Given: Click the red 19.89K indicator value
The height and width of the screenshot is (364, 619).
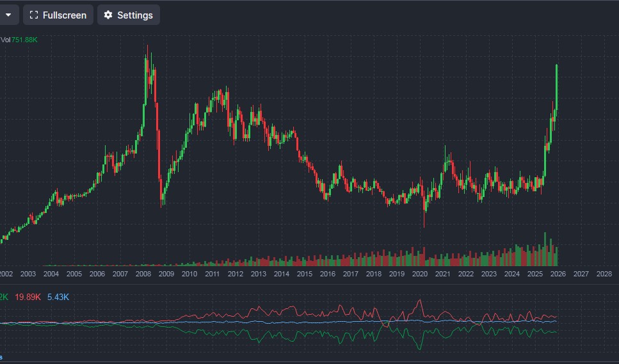Looking at the screenshot, I should (x=28, y=297).
